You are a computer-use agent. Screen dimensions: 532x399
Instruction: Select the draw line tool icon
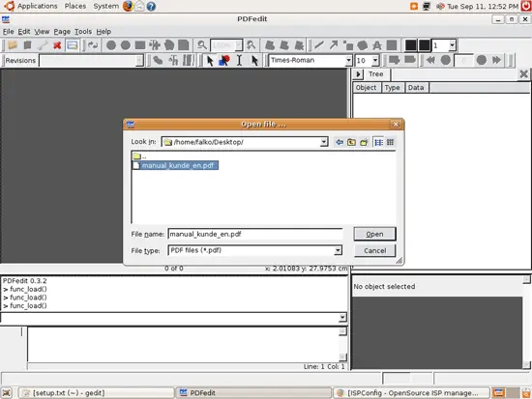coord(319,44)
